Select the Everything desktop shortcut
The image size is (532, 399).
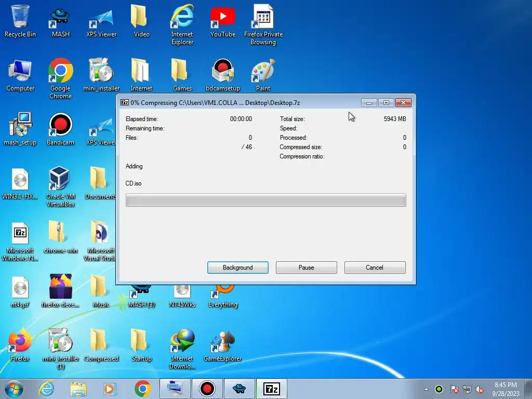click(x=222, y=297)
